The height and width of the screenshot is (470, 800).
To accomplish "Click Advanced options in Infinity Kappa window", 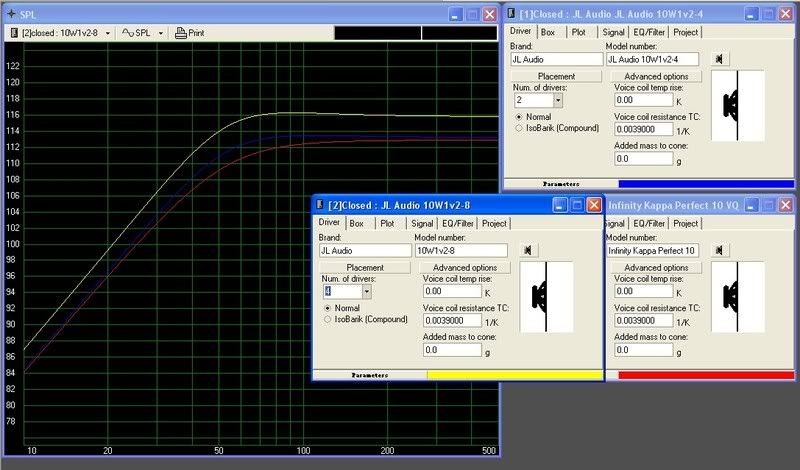I will click(x=656, y=268).
